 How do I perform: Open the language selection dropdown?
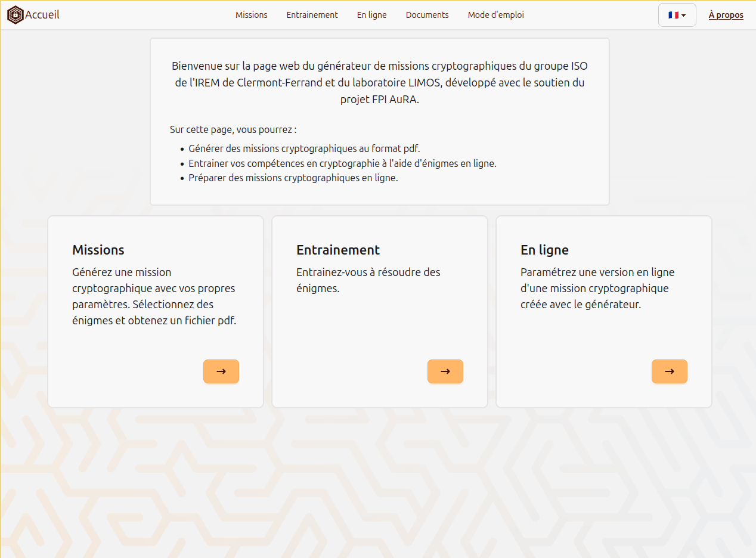click(x=677, y=14)
